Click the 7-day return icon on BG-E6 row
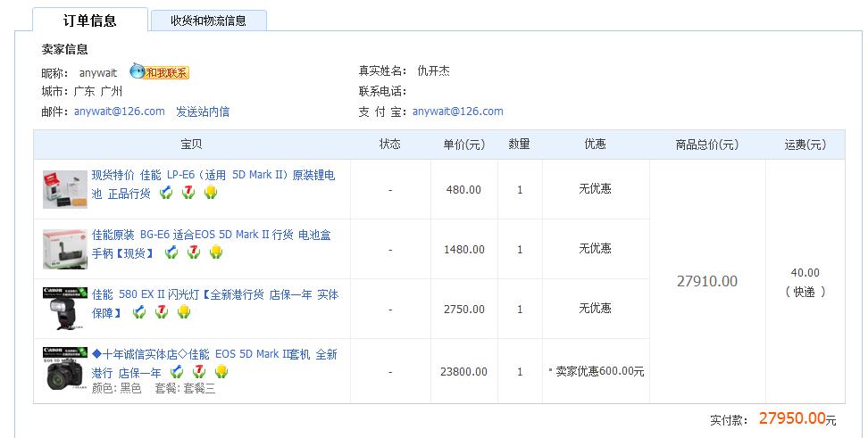This screenshot has height=438, width=868. (193, 252)
